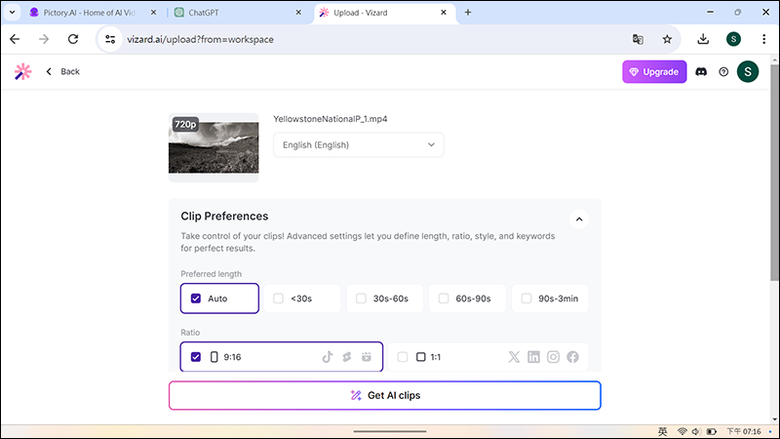Viewport: 780px width, 439px height.
Task: Reload the page
Action: [x=73, y=39]
